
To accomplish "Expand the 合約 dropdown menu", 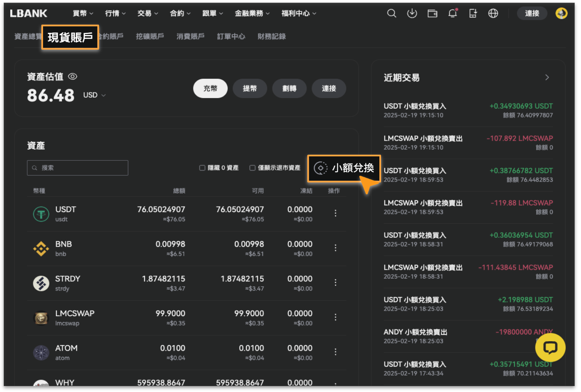I will pyautogui.click(x=180, y=14).
